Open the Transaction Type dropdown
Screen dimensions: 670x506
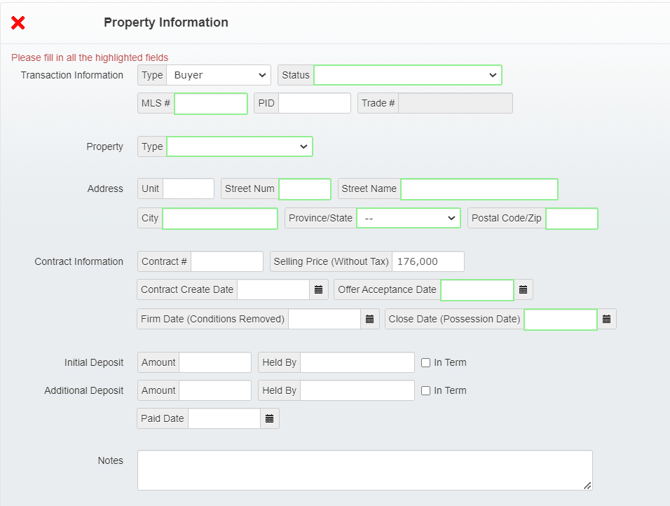point(219,75)
